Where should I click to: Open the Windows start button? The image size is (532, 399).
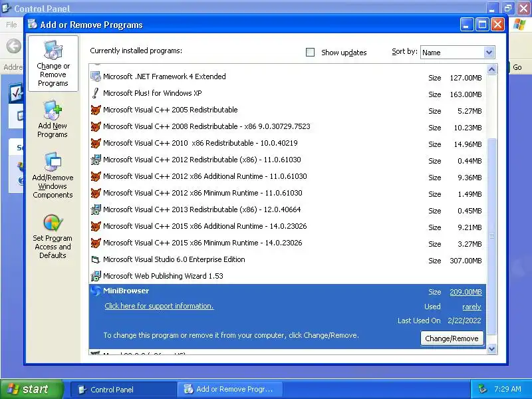(31, 389)
